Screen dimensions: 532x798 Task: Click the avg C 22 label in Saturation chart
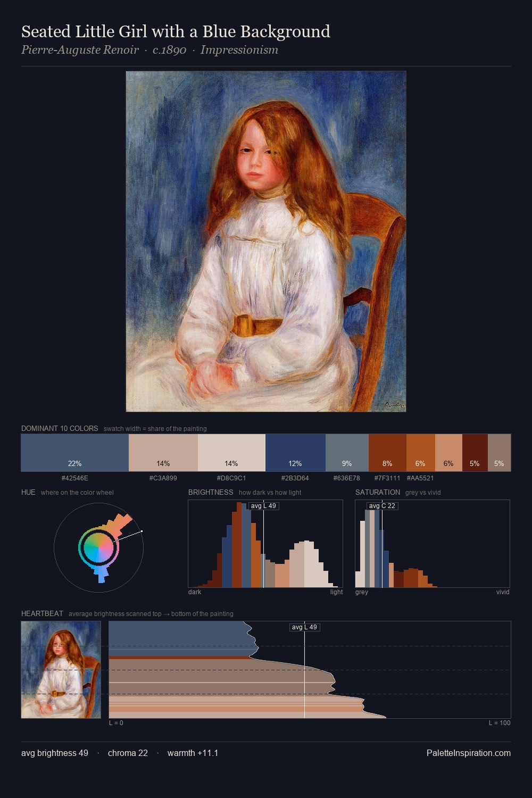coord(382,506)
